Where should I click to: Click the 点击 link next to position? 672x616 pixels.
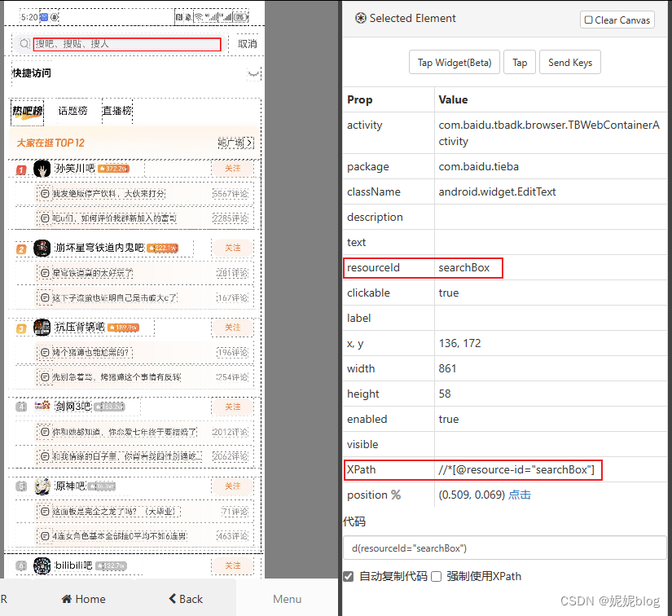(520, 495)
